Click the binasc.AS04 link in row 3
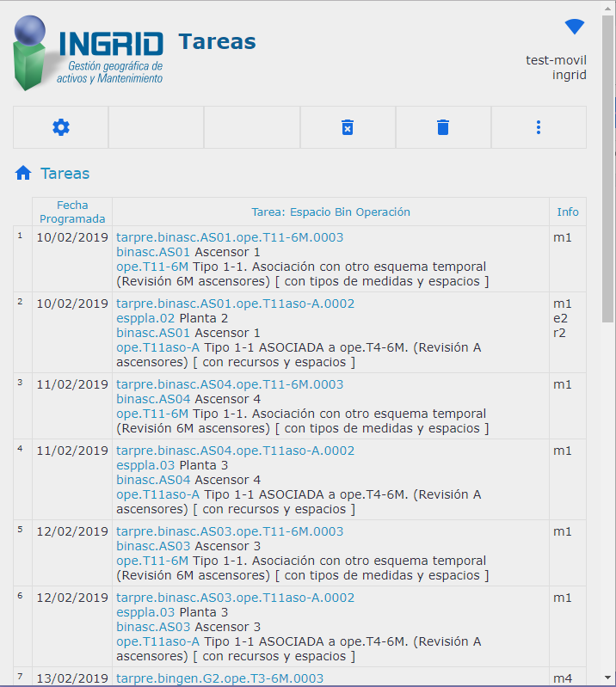This screenshot has height=687, width=616. [x=153, y=399]
